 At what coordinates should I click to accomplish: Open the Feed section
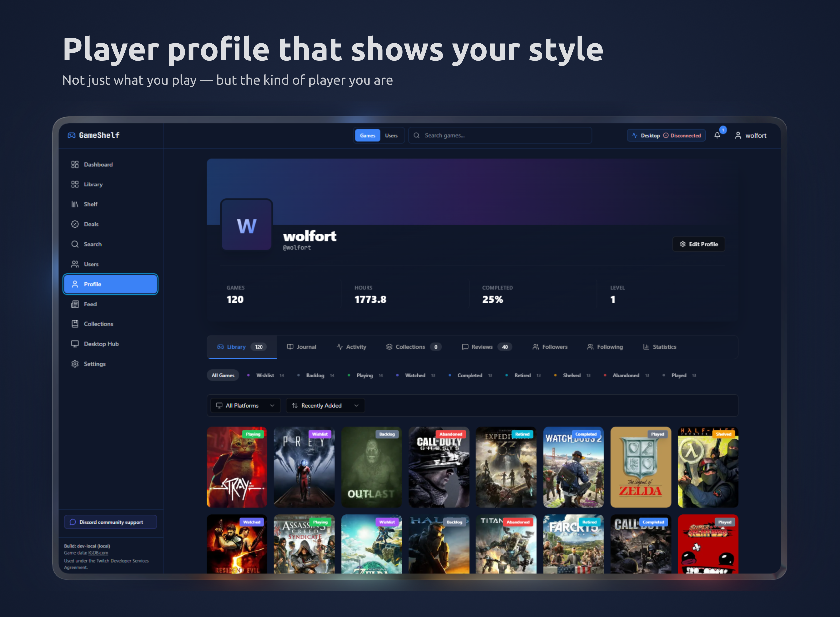click(89, 304)
